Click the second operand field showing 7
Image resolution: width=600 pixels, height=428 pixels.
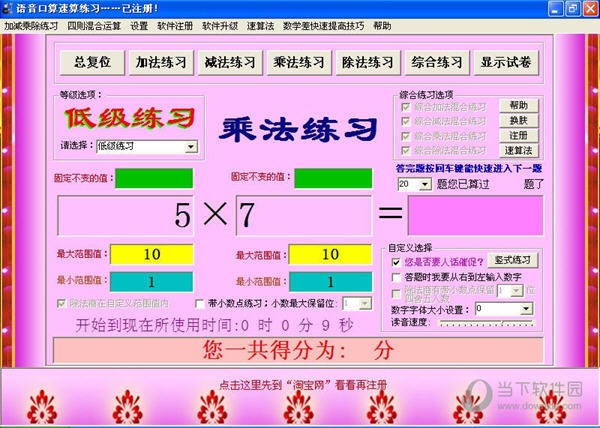[x=304, y=215]
